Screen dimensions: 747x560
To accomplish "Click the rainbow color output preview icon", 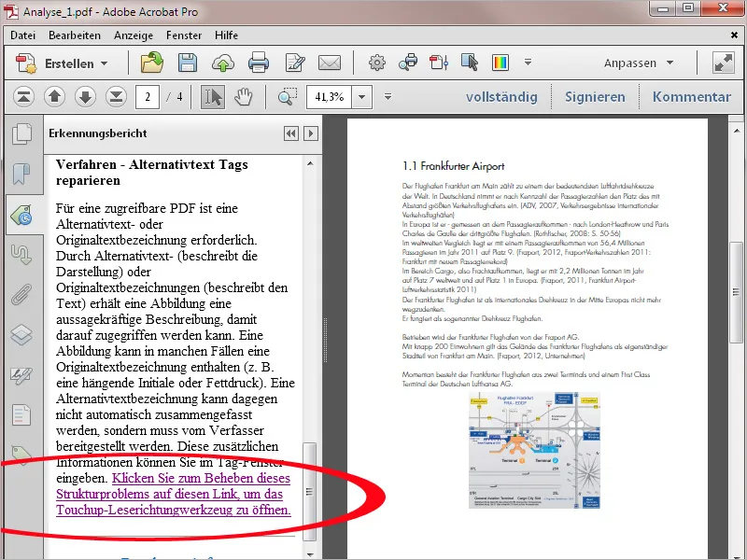I will click(500, 63).
